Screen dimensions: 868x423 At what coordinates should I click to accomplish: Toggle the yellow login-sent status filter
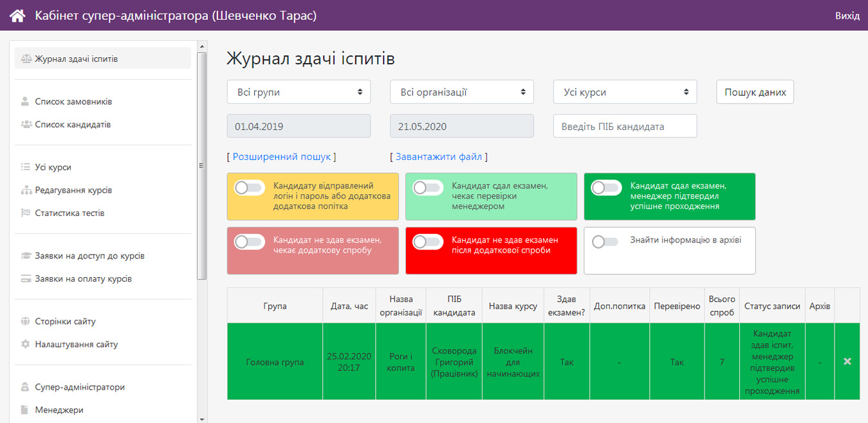point(250,188)
